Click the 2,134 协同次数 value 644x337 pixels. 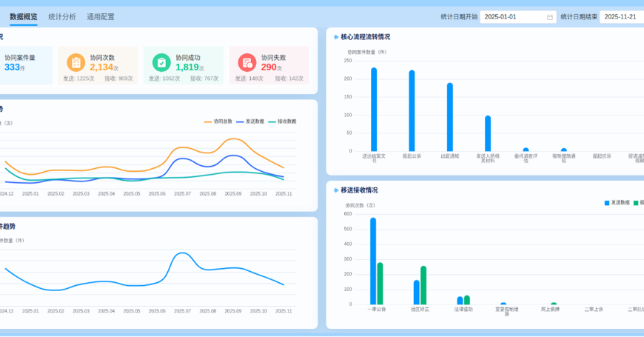101,67
